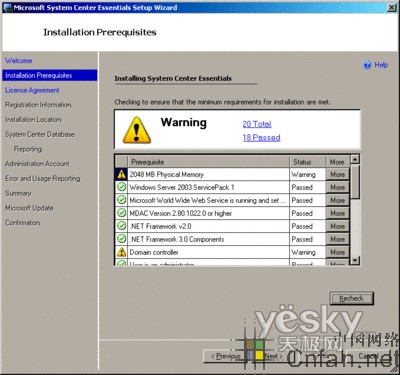Image resolution: width=400 pixels, height=375 pixels.
Task: Click passed checkmark beside .NET Framework v2.0
Action: click(x=121, y=226)
